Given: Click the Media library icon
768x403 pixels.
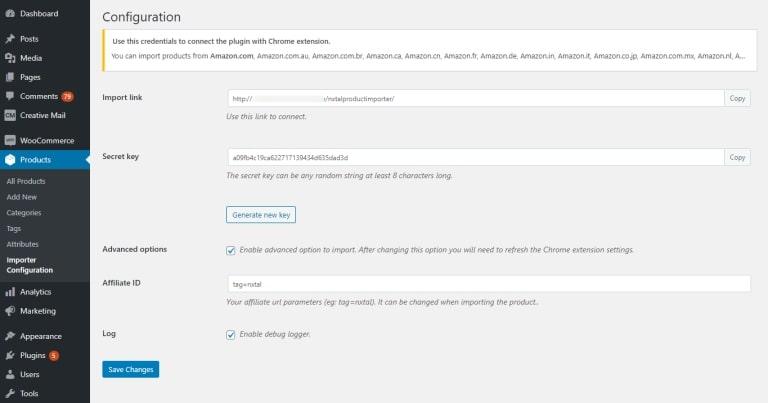Looking at the screenshot, I should [x=10, y=58].
